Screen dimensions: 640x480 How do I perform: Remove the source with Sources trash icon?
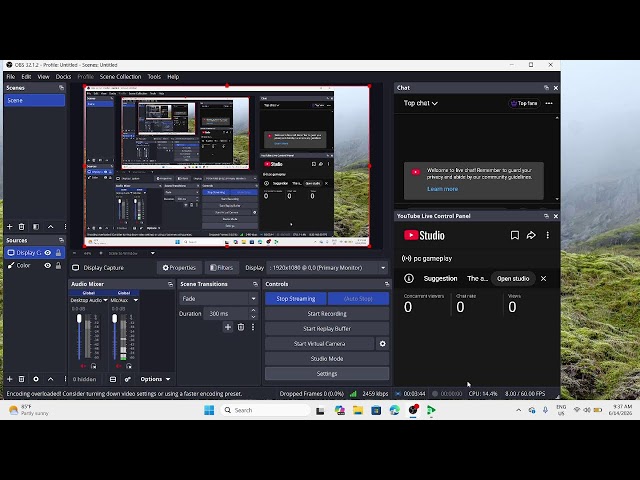click(x=22, y=379)
